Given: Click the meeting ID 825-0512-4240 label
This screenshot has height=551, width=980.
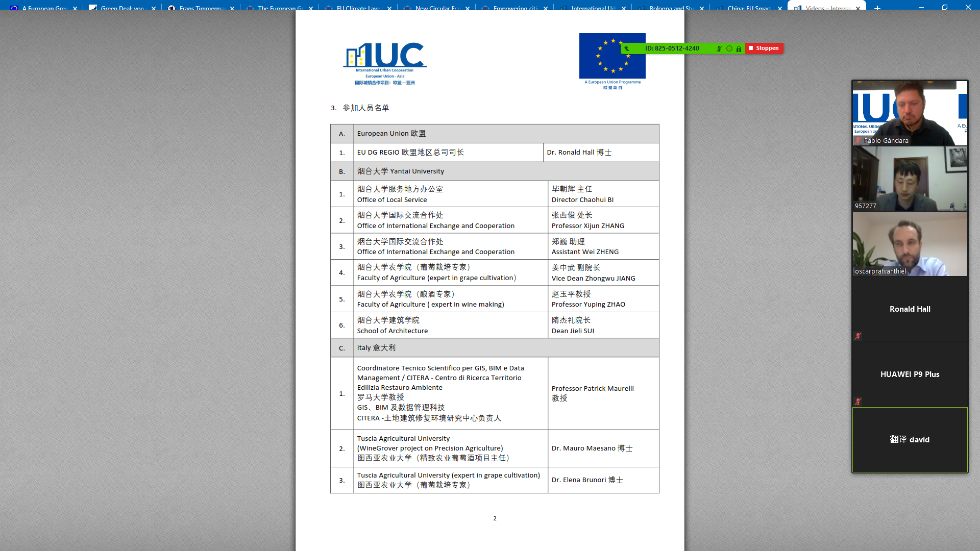Looking at the screenshot, I should click(672, 48).
